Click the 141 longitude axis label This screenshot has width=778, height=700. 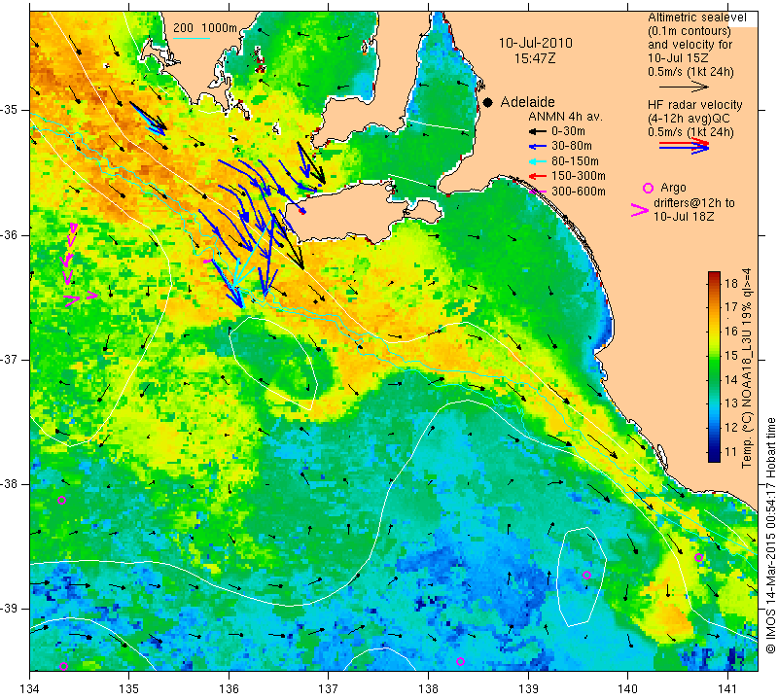point(727,689)
